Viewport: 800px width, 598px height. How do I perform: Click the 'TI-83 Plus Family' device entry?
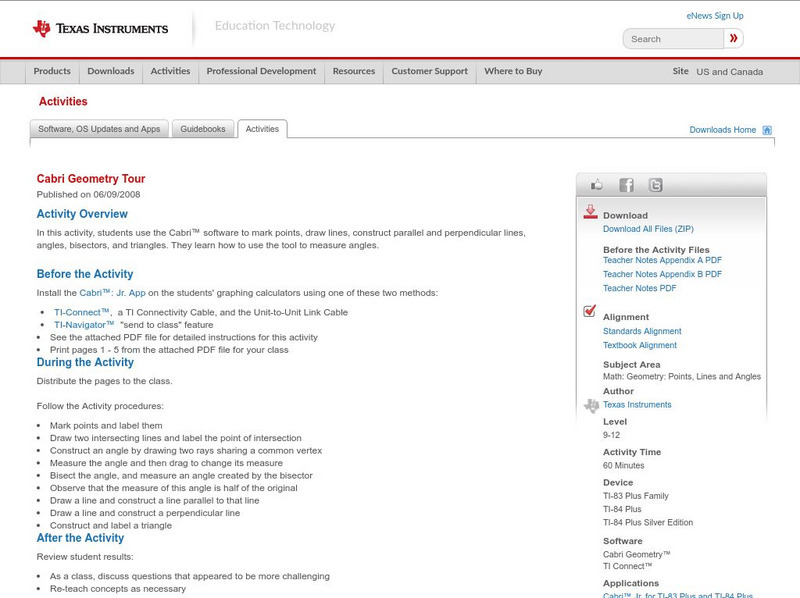pyautogui.click(x=636, y=496)
